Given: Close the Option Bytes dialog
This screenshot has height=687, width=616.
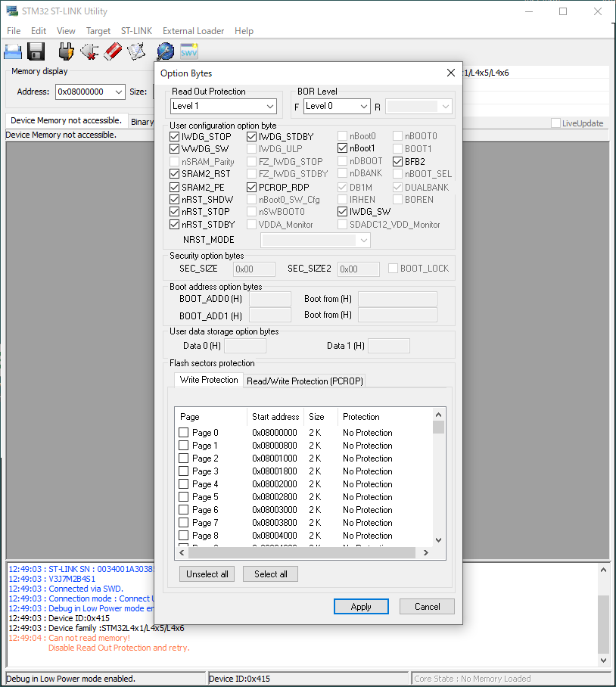Looking at the screenshot, I should 451,73.
